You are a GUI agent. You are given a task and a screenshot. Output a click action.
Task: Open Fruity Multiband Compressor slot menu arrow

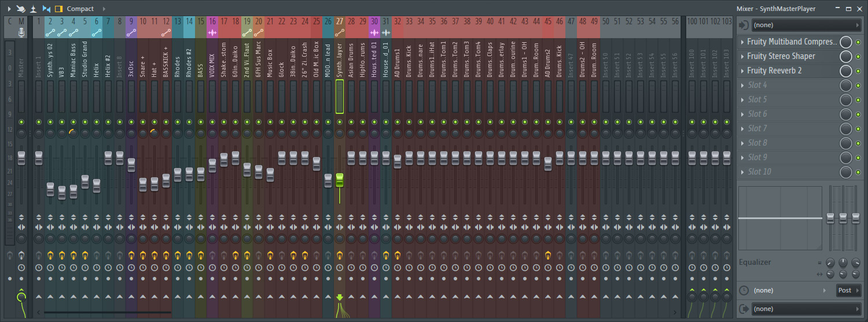pyautogui.click(x=742, y=42)
